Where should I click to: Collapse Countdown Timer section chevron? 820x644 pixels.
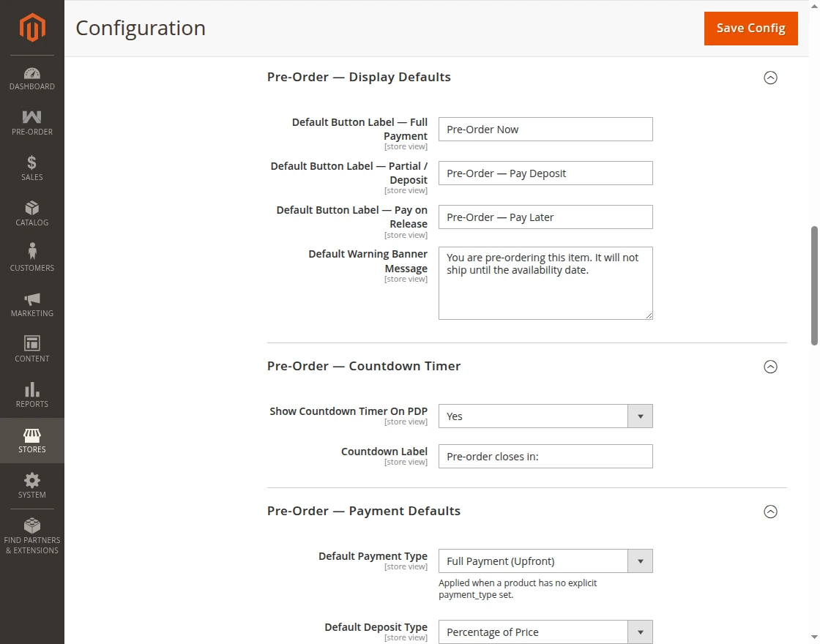click(x=770, y=367)
